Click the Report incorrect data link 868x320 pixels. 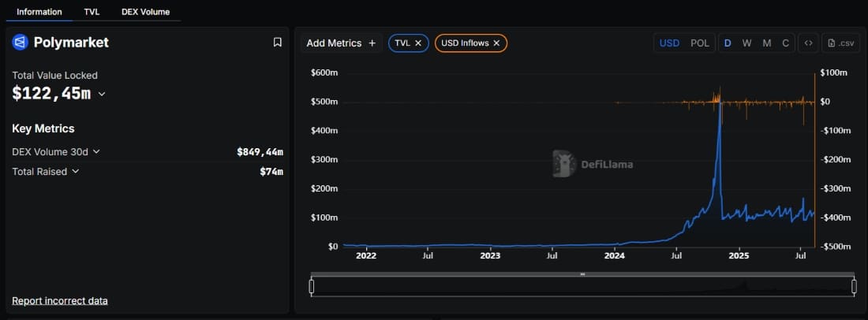click(x=60, y=300)
